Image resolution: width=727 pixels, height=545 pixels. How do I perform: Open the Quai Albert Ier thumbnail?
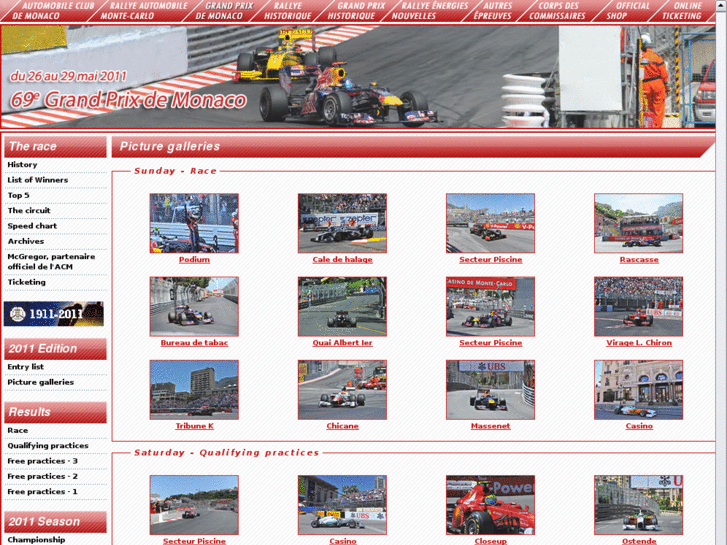(x=342, y=307)
